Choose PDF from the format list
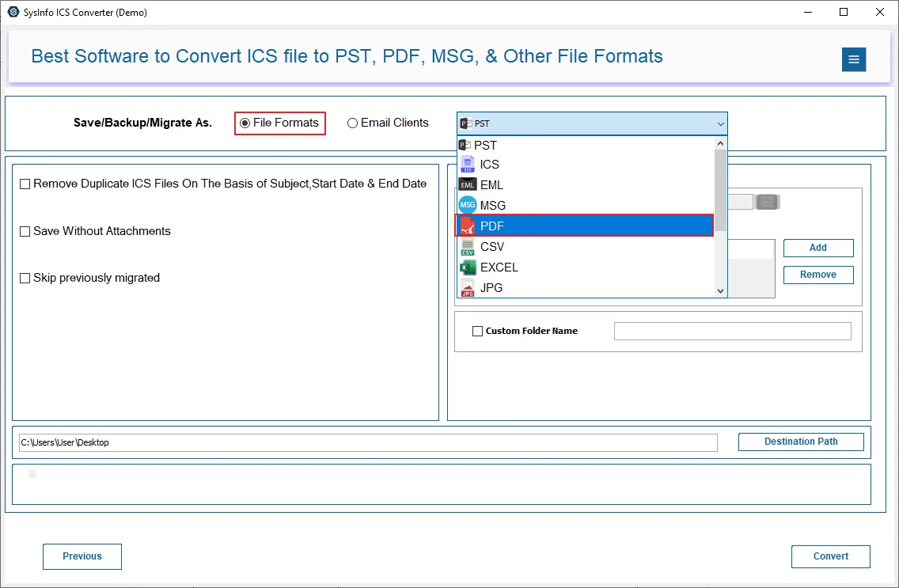 (x=586, y=226)
